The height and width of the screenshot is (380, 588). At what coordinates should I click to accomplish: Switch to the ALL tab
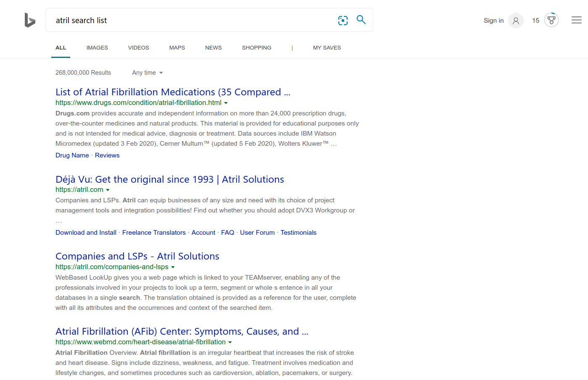point(61,48)
